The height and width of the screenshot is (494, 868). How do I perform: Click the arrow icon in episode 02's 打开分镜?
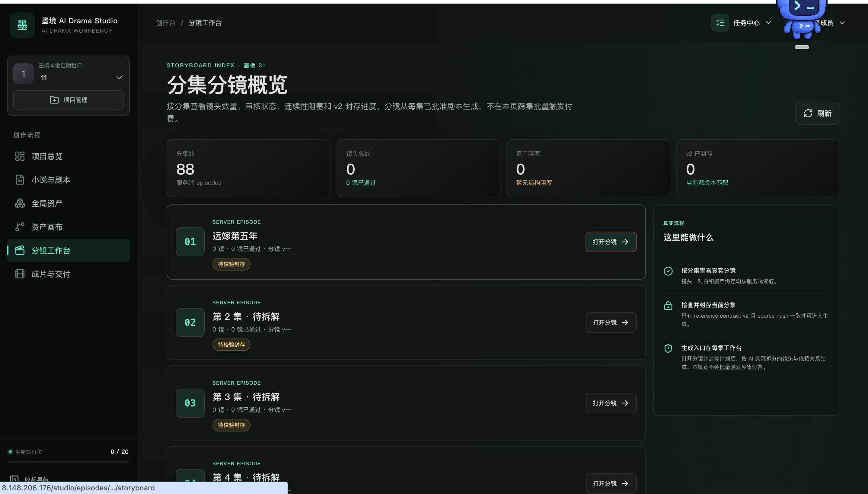coord(625,322)
